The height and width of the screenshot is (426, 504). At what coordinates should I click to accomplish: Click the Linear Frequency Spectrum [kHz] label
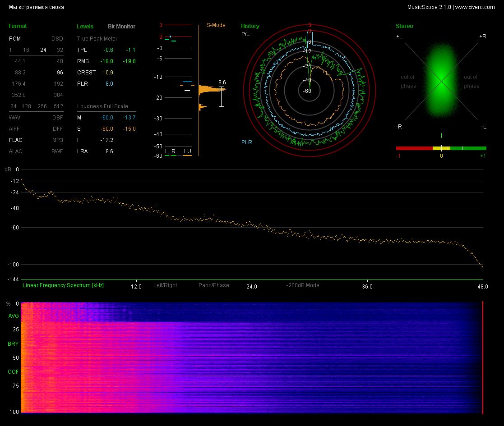coord(63,285)
